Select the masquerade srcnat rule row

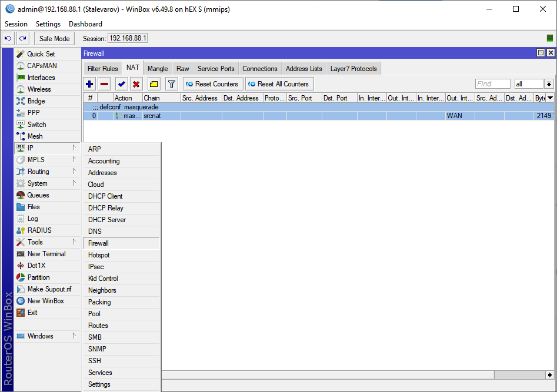[319, 116]
